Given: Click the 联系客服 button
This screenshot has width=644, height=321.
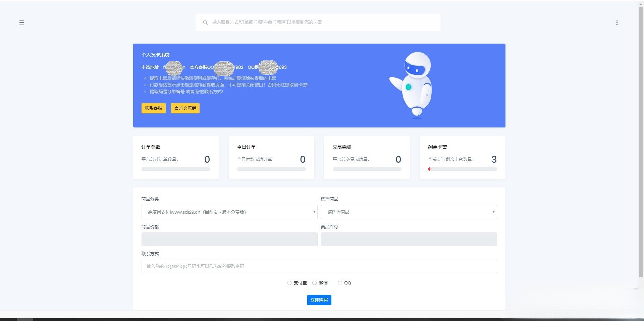Looking at the screenshot, I should tap(153, 108).
